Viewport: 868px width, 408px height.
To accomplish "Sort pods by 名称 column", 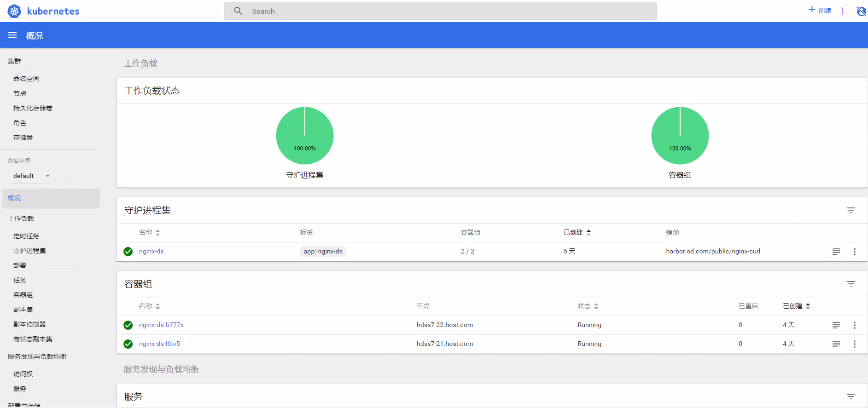I will coord(149,306).
